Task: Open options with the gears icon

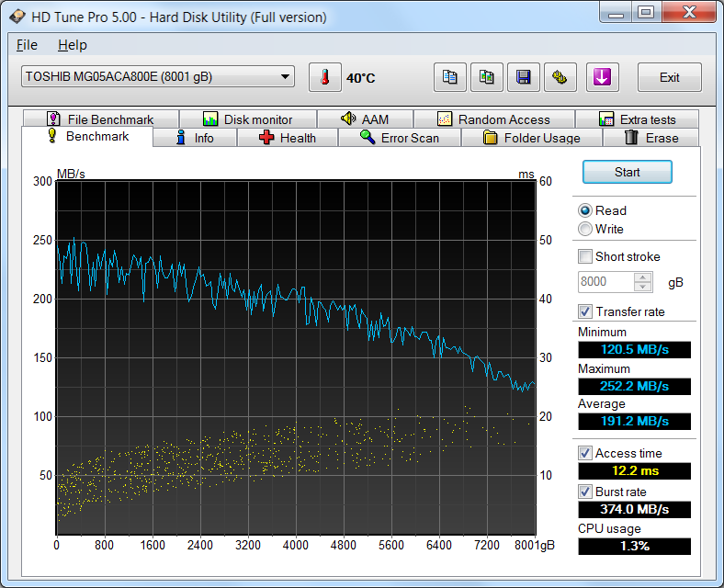Action: click(560, 77)
